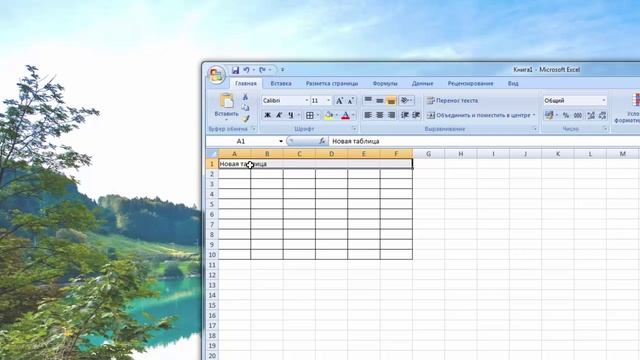Decrease cell indent
This screenshot has width=640, height=360.
point(404,116)
